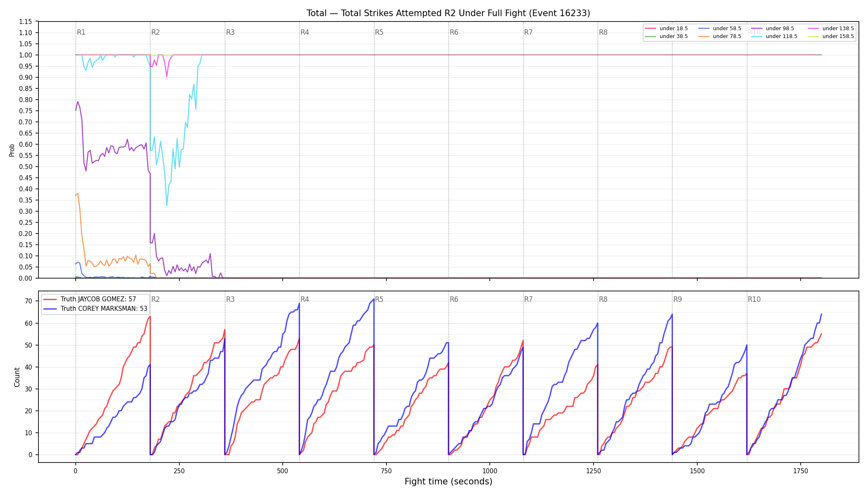Click the R3 round marker in count chart
Viewport: 868px width, 496px height.
[x=230, y=299]
